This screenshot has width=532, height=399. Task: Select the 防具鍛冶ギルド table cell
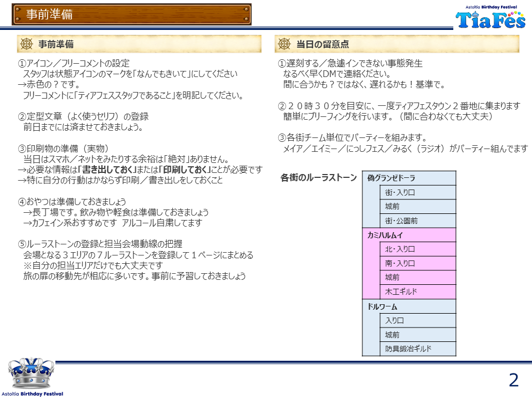click(x=418, y=349)
